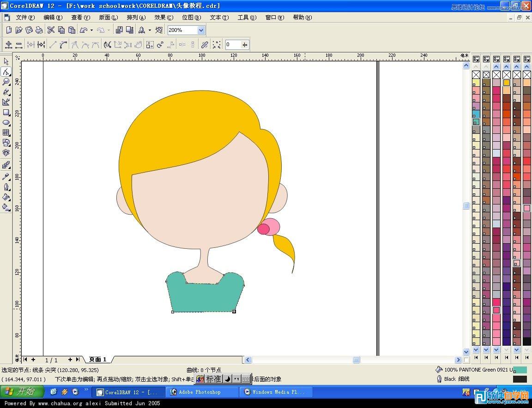Select the Interactive Fill tool
The image size is (532, 408).
click(x=6, y=207)
